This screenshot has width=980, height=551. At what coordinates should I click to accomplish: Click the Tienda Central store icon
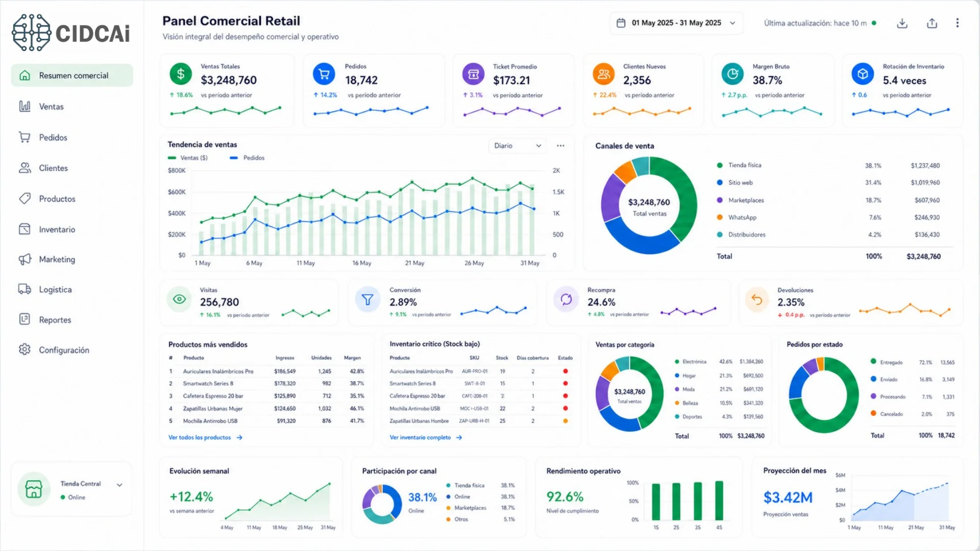click(x=34, y=489)
